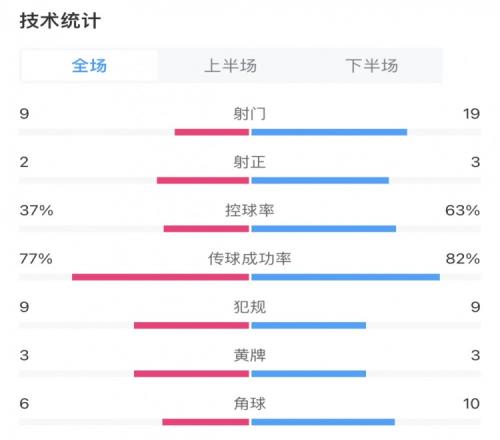Click the 82% pass accuracy value
500x440 pixels.
pos(463,259)
